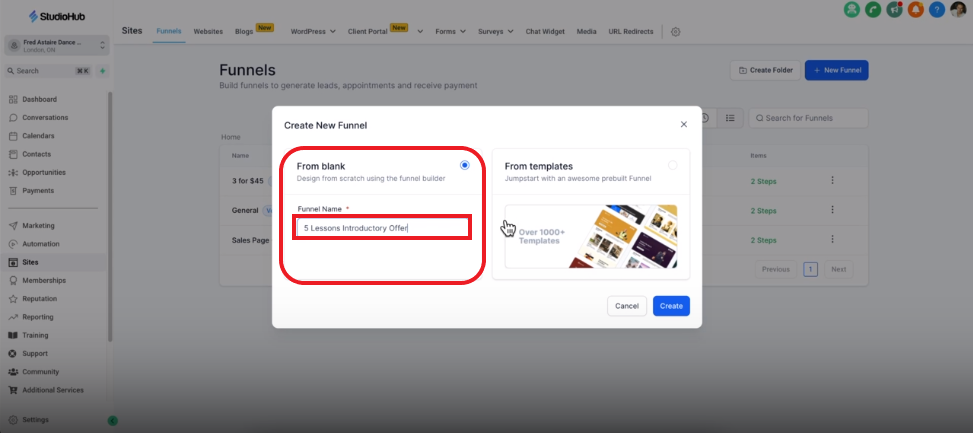Click the Home breadcrumb
Screen dimensions: 973x433
pos(231,136)
